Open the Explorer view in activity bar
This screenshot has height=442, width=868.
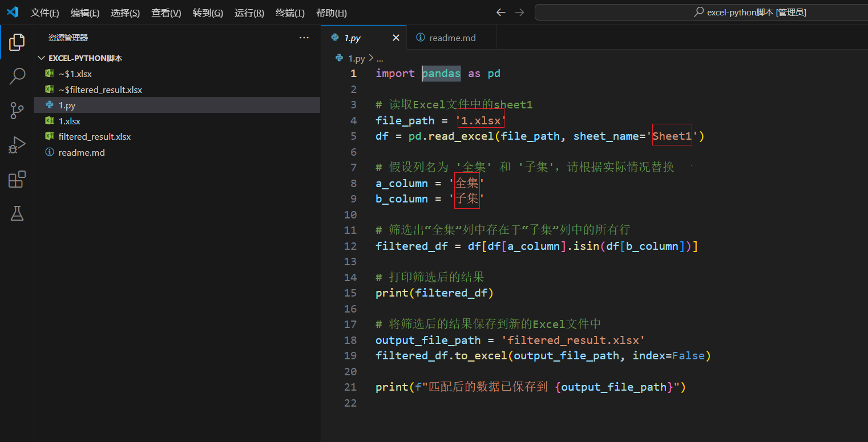coord(17,42)
